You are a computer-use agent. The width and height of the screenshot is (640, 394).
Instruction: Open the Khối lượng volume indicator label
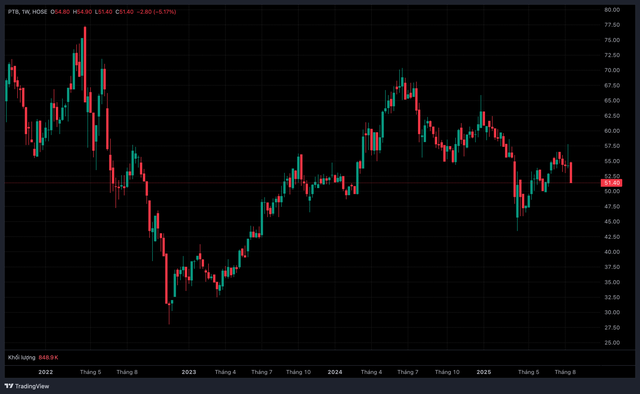click(22, 357)
